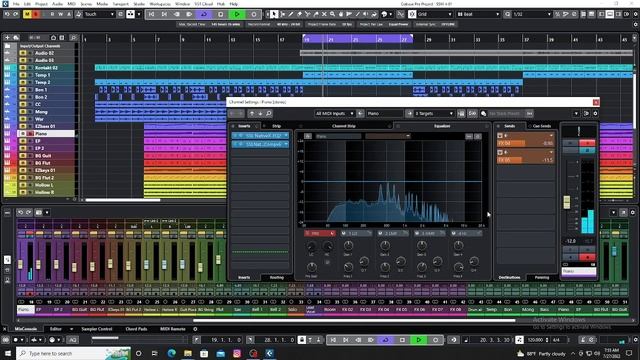This screenshot has height=360, width=640.
Task: Click the Stop button in top toolbar
Action: point(220,14)
